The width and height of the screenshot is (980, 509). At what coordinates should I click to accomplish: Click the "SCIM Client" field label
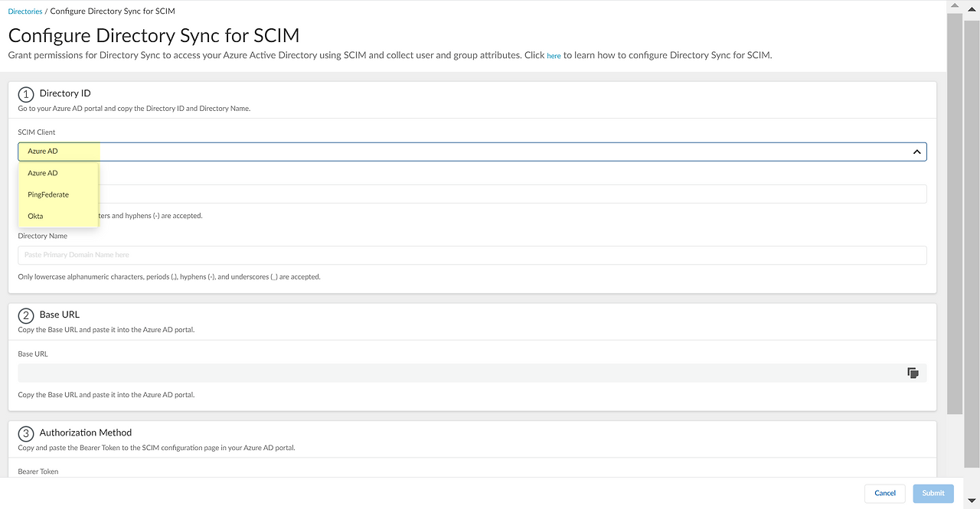pos(37,132)
